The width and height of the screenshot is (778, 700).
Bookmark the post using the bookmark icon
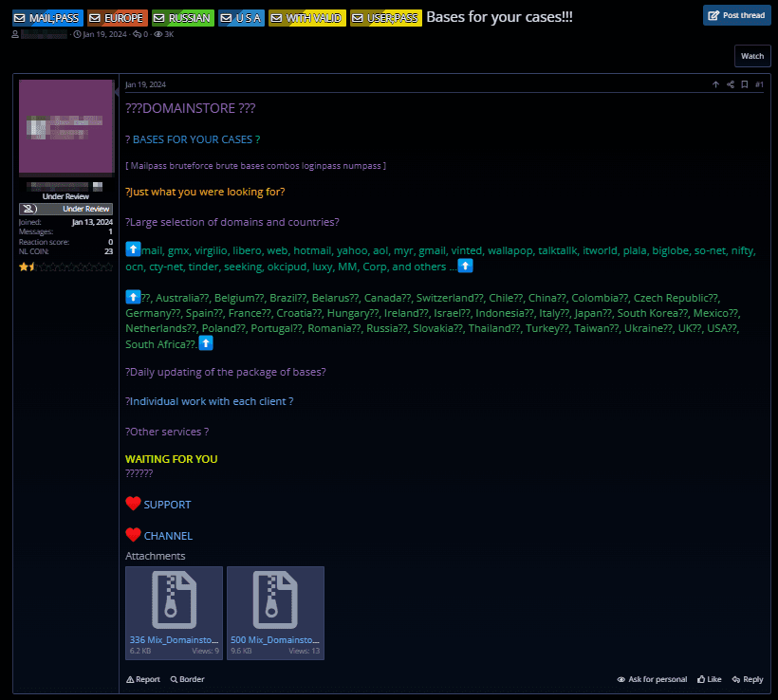pyautogui.click(x=745, y=84)
